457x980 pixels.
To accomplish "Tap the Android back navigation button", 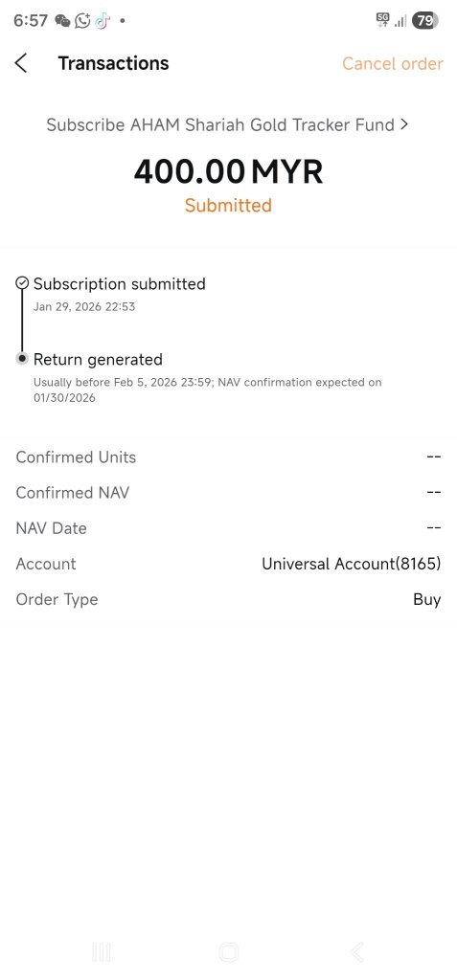I will (356, 952).
